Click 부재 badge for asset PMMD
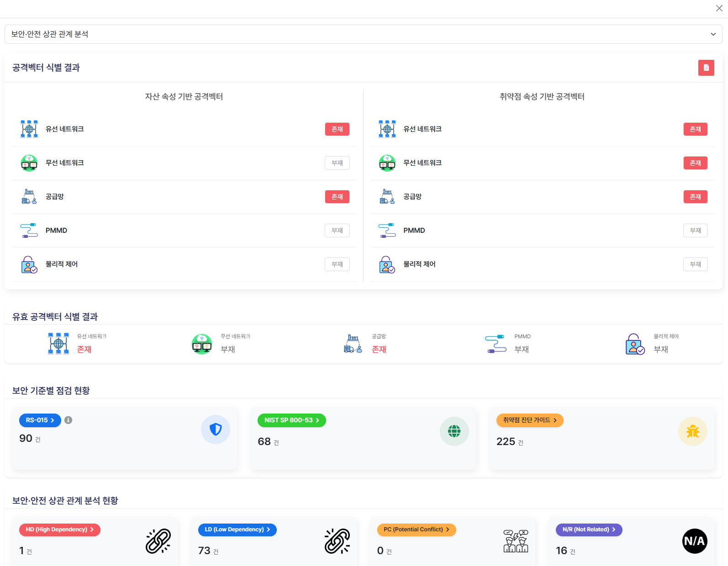This screenshot has height=566, width=728. (338, 231)
